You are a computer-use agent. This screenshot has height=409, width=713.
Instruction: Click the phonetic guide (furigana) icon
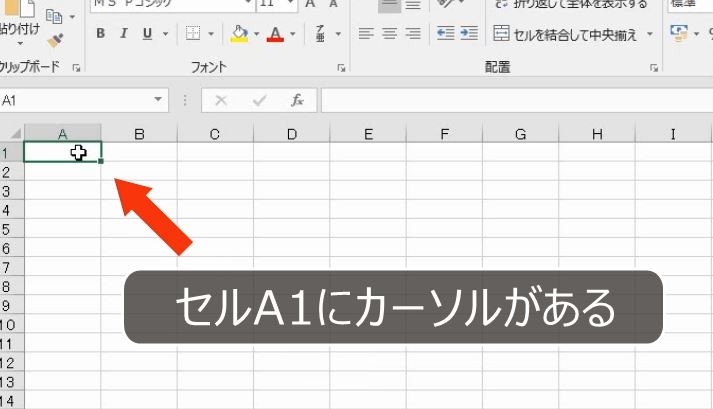pyautogui.click(x=321, y=33)
